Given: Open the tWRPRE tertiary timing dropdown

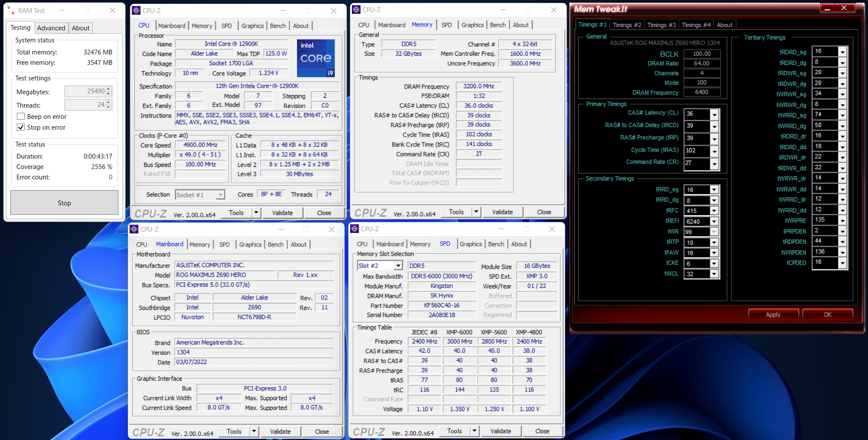Looking at the screenshot, I should pyautogui.click(x=842, y=220).
